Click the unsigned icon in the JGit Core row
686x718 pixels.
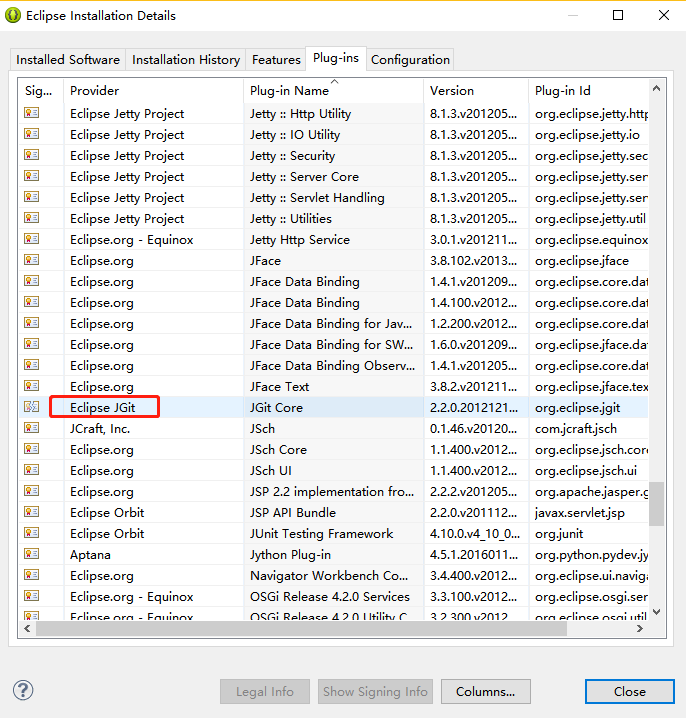(32, 407)
